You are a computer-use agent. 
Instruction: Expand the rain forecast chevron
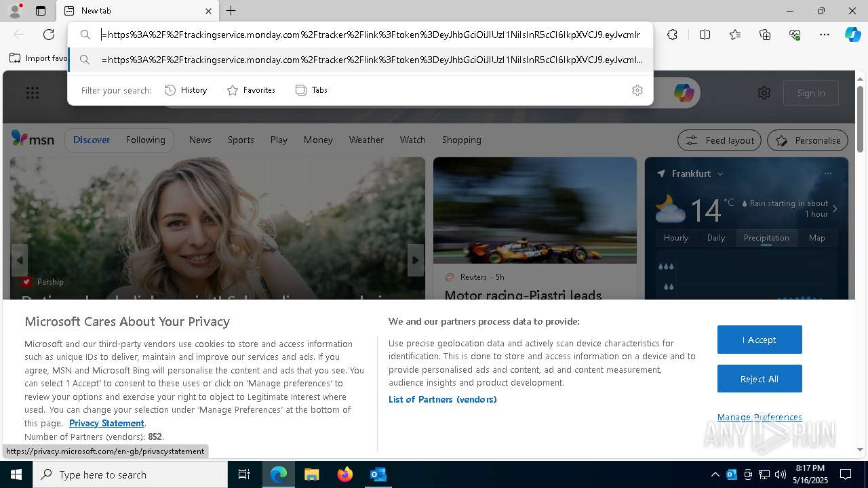pyautogui.click(x=835, y=209)
